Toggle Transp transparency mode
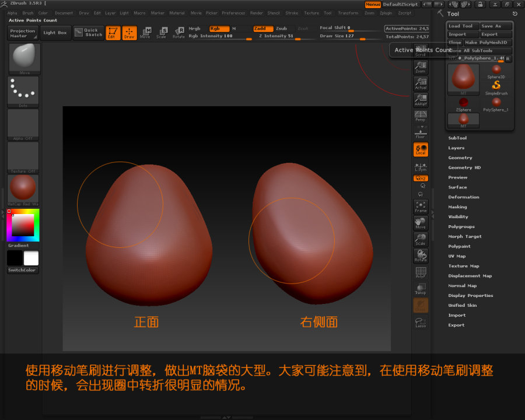525x420 pixels. tap(421, 289)
